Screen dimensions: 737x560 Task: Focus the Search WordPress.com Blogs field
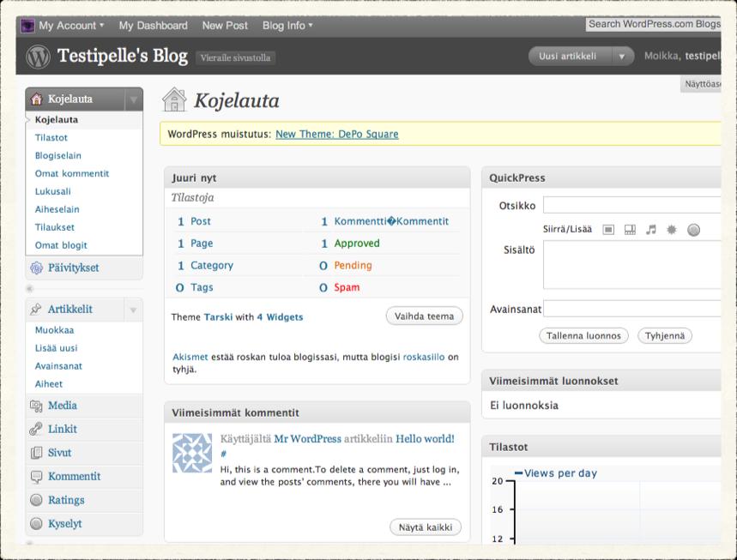[653, 24]
